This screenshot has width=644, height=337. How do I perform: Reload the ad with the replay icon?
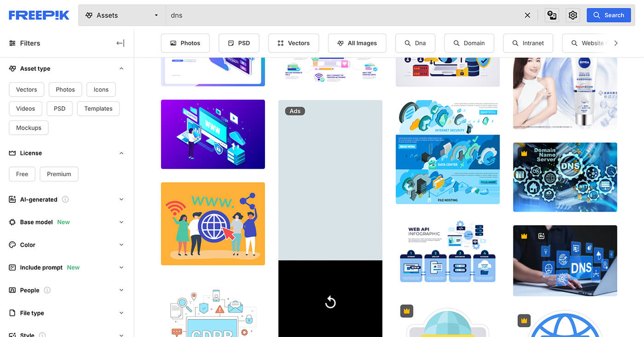[330, 302]
